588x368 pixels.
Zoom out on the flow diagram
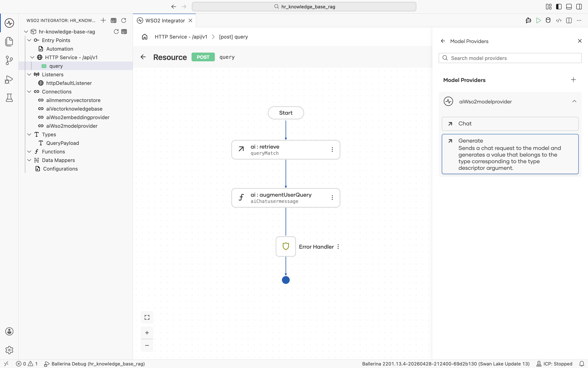(x=147, y=345)
